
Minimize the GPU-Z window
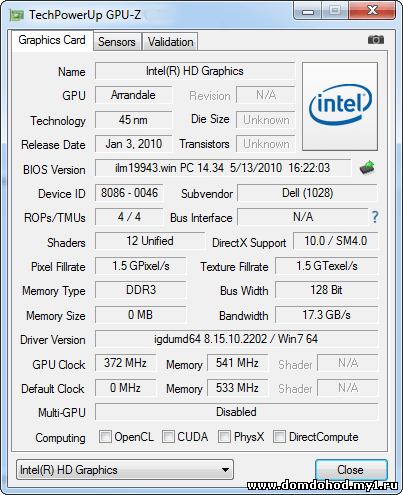[308, 12]
